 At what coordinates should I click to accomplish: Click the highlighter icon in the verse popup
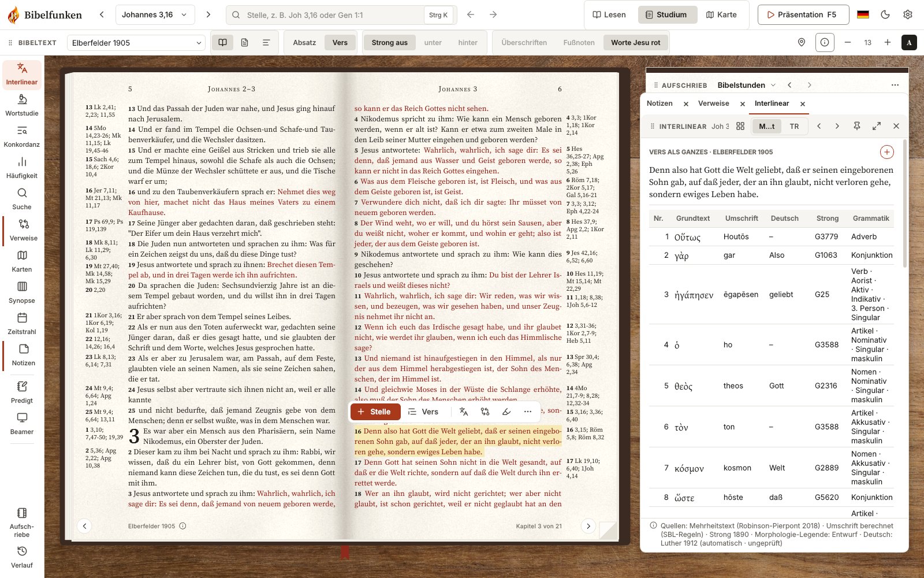pos(506,412)
